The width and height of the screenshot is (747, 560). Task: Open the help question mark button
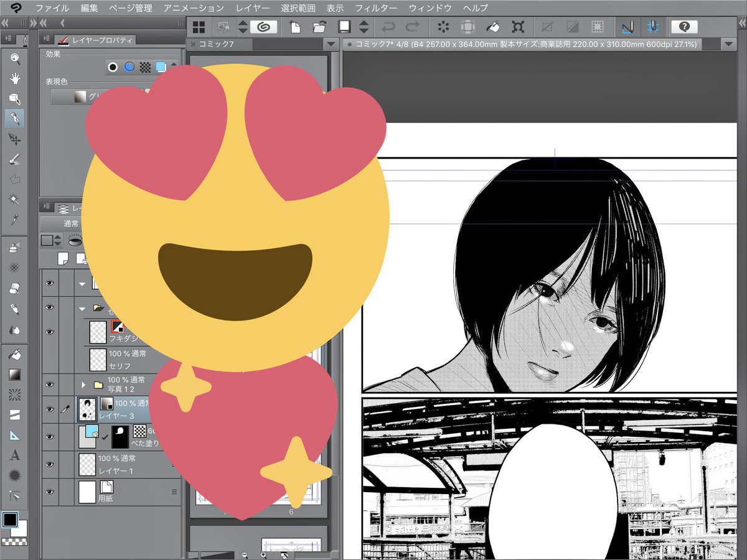[x=684, y=27]
